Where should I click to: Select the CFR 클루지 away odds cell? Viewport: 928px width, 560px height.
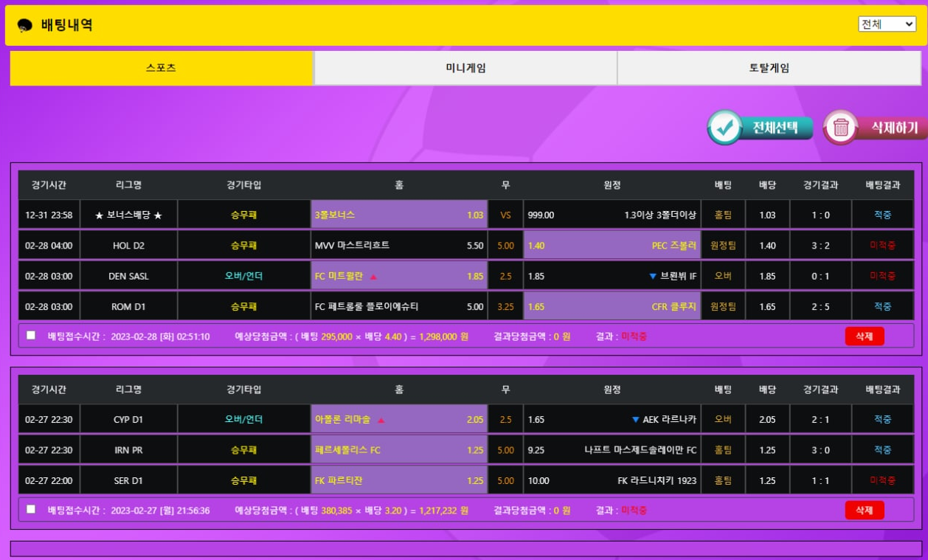coord(612,306)
